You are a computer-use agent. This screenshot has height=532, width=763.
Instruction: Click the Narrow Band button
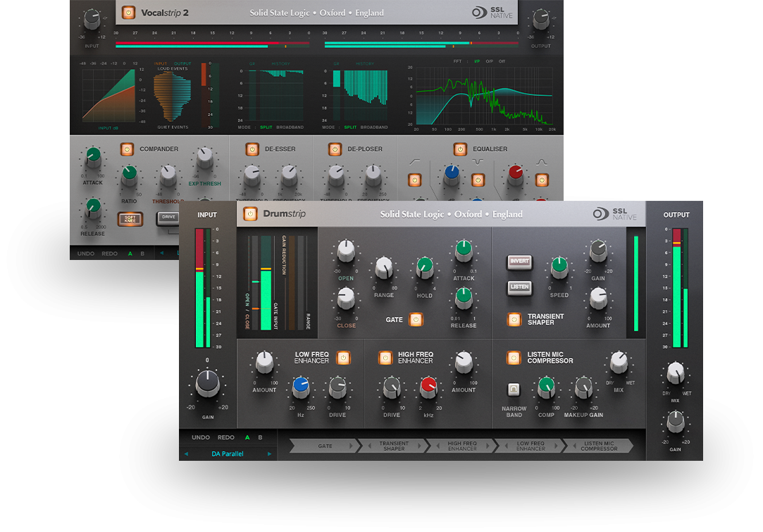pos(514,390)
